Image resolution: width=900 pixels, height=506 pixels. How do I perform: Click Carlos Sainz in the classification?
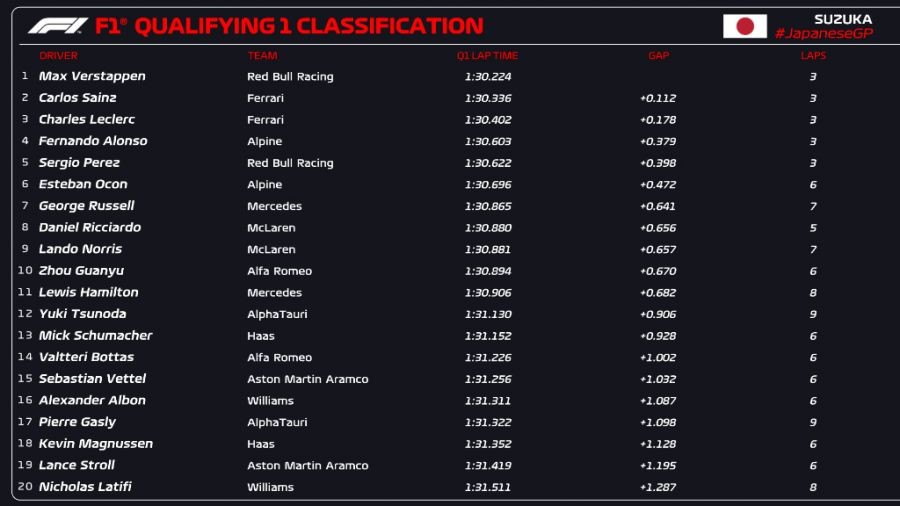77,98
